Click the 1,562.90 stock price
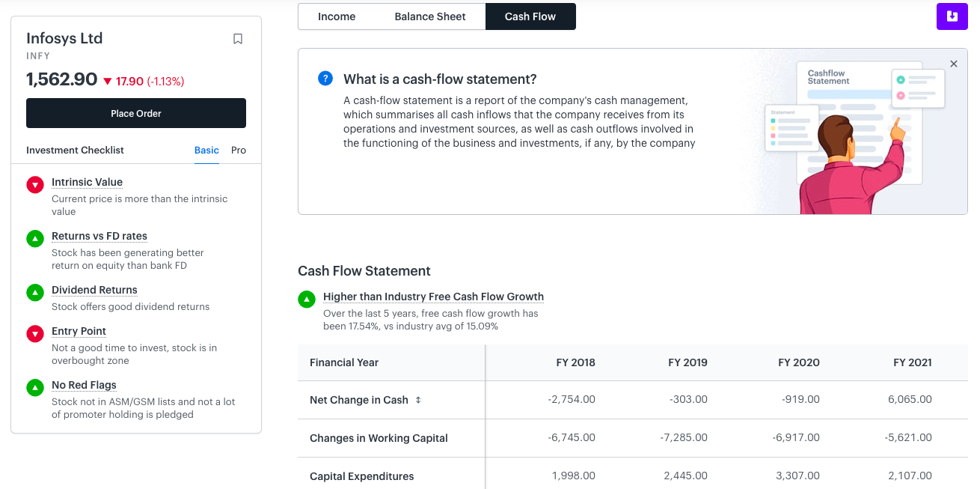The height and width of the screenshot is (489, 980). point(61,79)
